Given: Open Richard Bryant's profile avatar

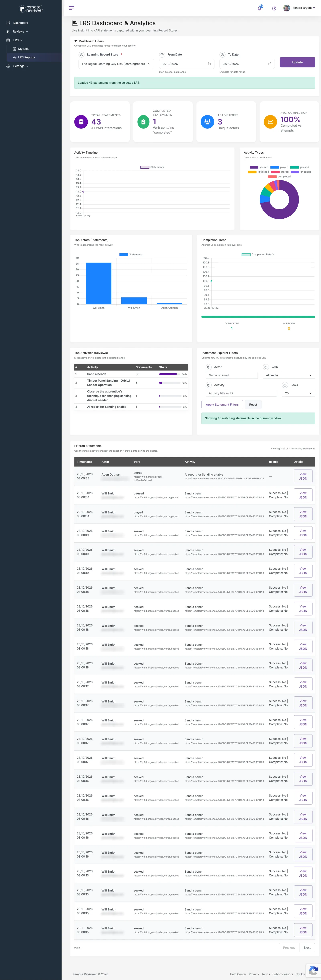Looking at the screenshot, I should (287, 8).
